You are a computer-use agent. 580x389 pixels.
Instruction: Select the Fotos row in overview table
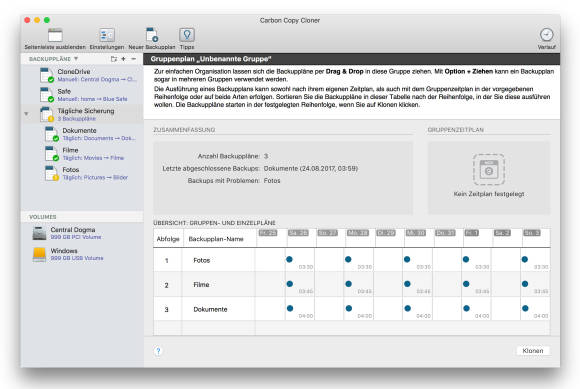352,260
